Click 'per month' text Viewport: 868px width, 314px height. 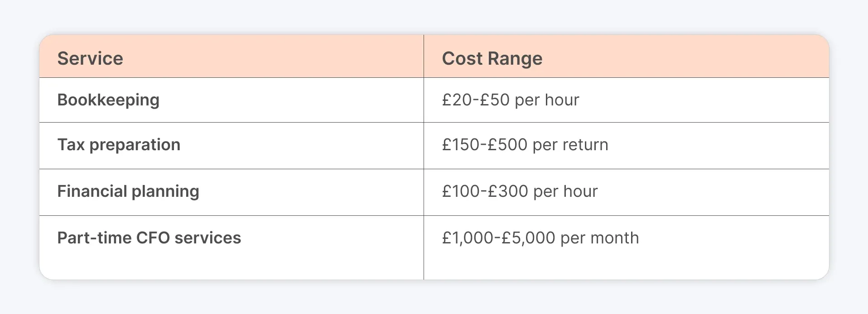(600, 238)
